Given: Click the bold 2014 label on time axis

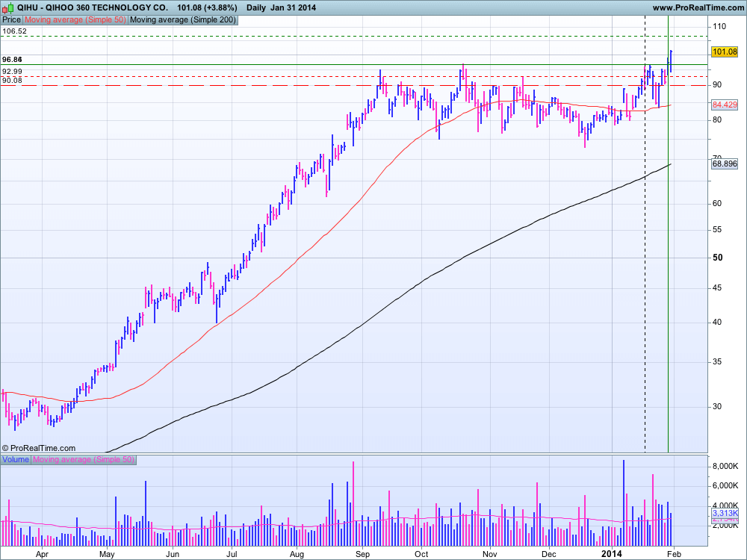Looking at the screenshot, I should pos(612,554).
